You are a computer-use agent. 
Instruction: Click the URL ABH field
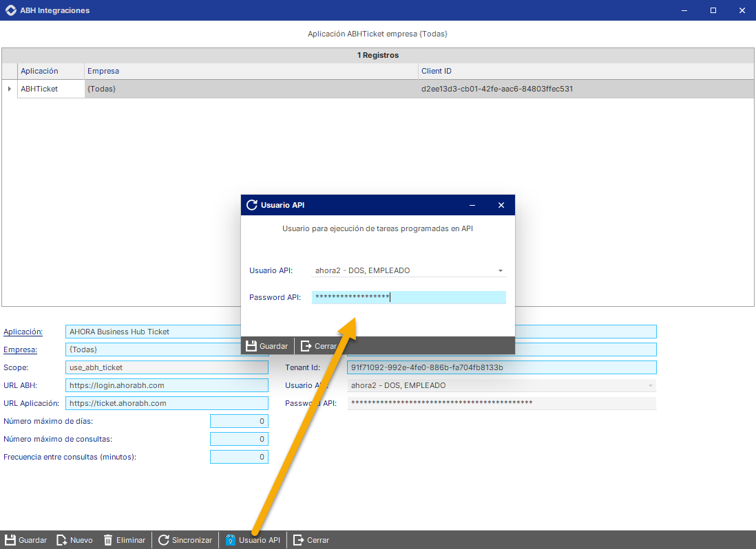click(167, 385)
